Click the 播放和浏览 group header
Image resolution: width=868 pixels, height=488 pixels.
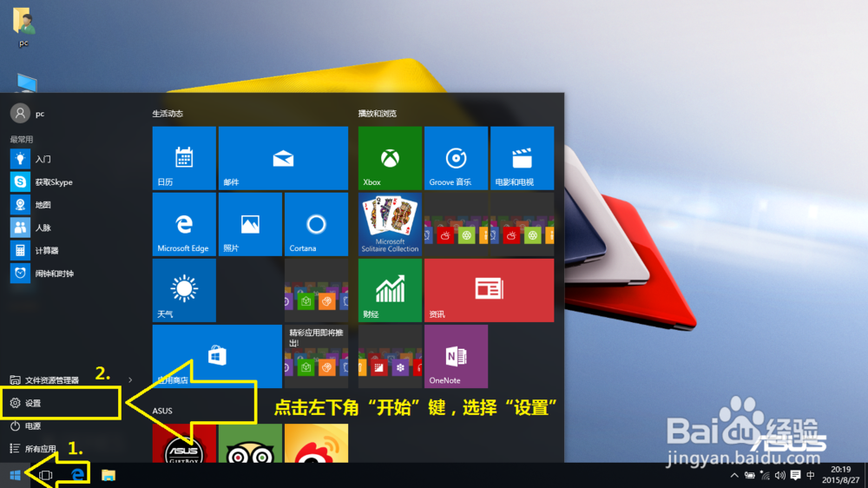click(377, 114)
